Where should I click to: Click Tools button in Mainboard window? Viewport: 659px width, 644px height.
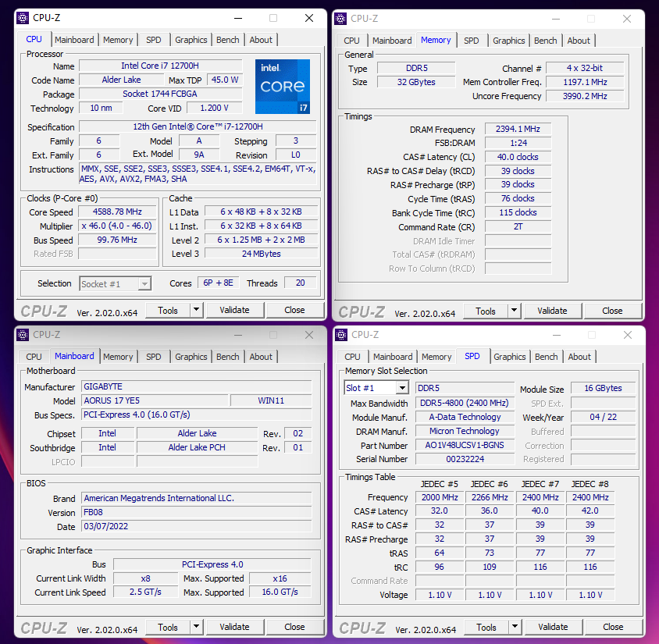pyautogui.click(x=168, y=627)
